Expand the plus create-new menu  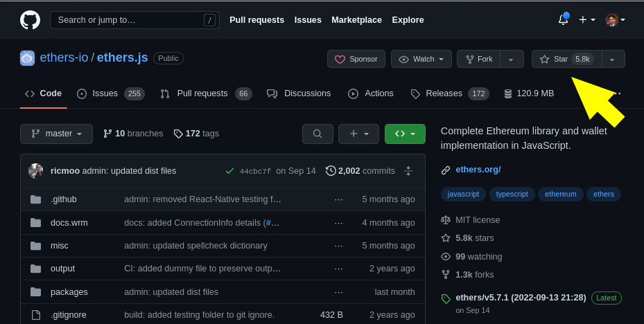587,19
